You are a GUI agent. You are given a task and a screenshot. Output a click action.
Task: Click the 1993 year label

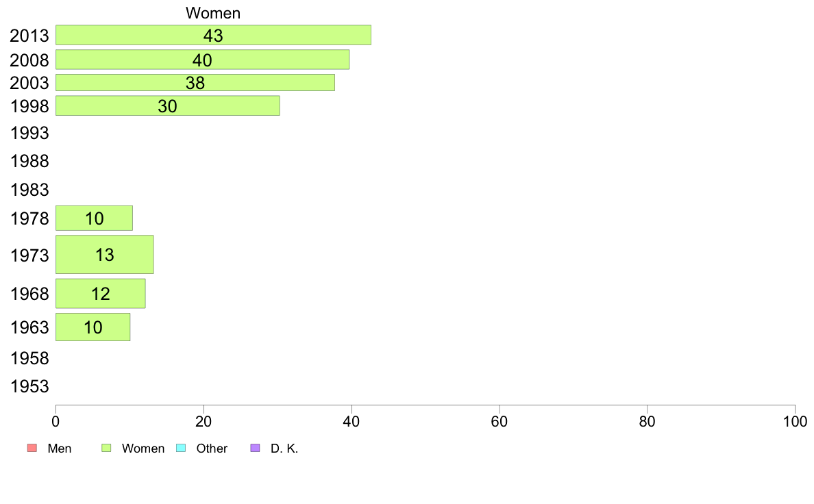coord(29,133)
